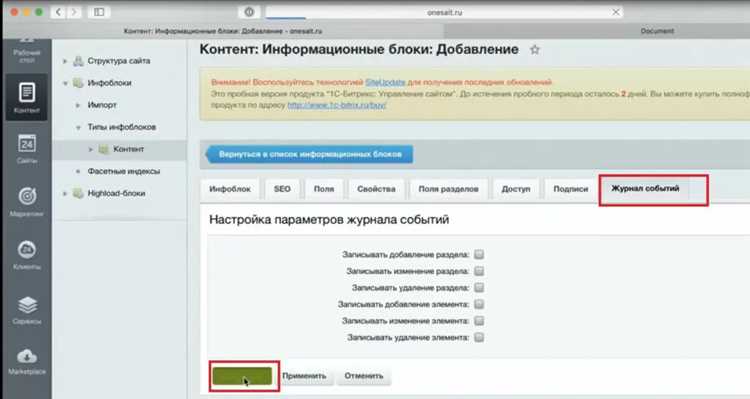Enable Записывать добавление элемента checkbox
Viewport: 750px width, 399px height.
point(479,304)
